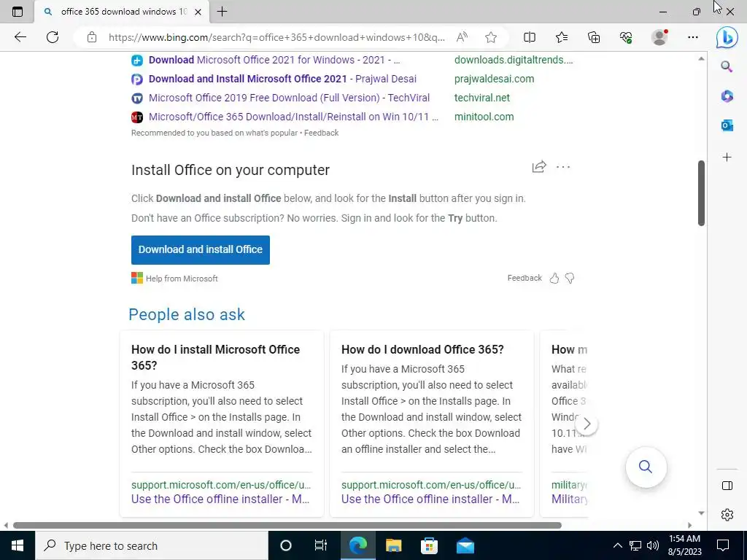Show next People also ask cards

(x=587, y=424)
